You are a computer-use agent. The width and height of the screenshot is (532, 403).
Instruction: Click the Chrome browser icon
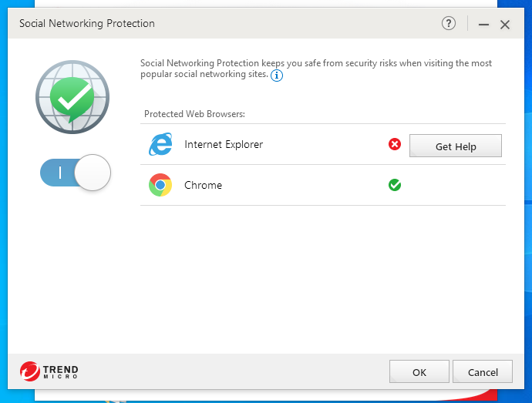click(160, 185)
